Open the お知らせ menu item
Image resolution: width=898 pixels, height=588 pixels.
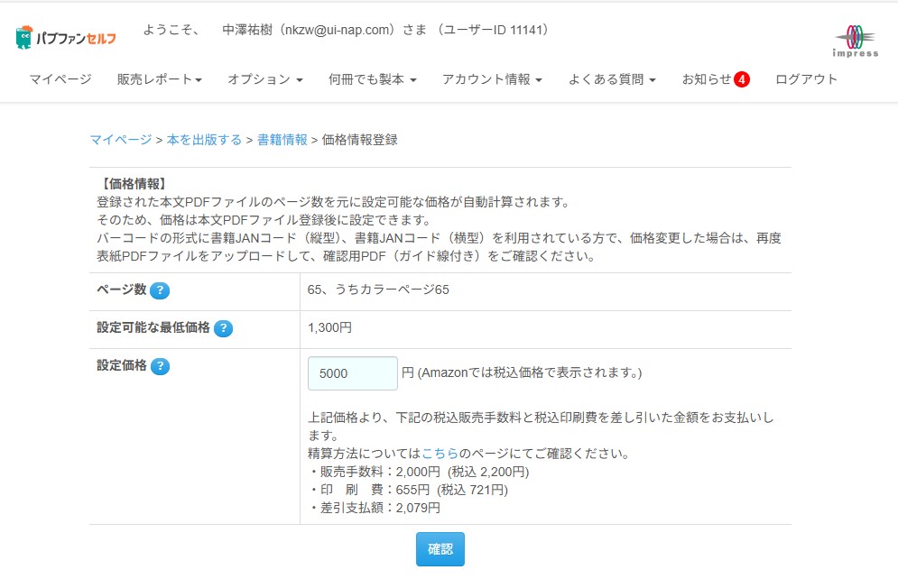[707, 79]
